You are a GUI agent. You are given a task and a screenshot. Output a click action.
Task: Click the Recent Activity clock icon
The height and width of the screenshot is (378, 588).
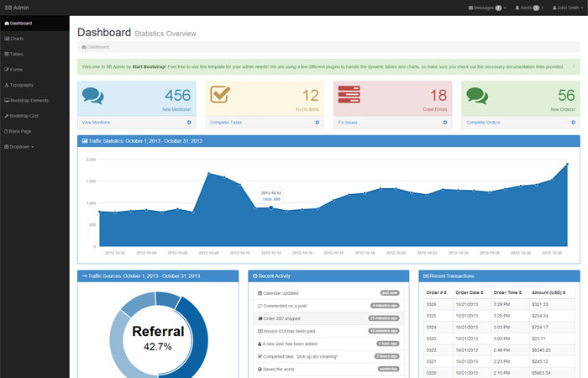pyautogui.click(x=255, y=276)
